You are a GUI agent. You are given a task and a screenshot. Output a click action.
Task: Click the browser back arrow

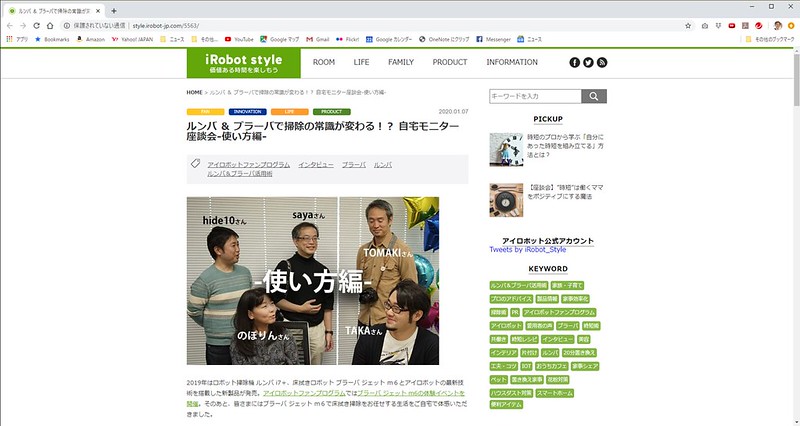tap(9, 25)
